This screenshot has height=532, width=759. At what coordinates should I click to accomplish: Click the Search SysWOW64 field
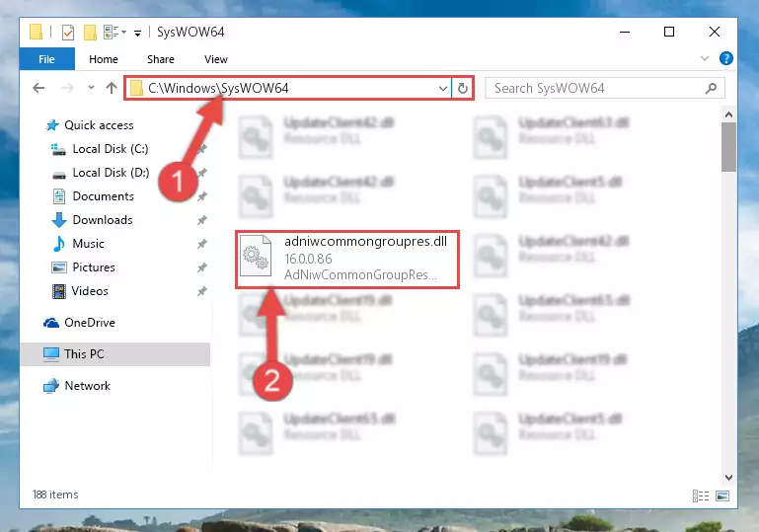[x=605, y=88]
